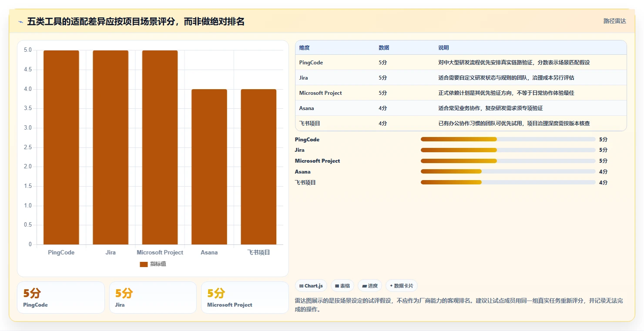644x331 pixels.
Task: Click 5分 beside the Jira progress bar
Action: coord(603,150)
